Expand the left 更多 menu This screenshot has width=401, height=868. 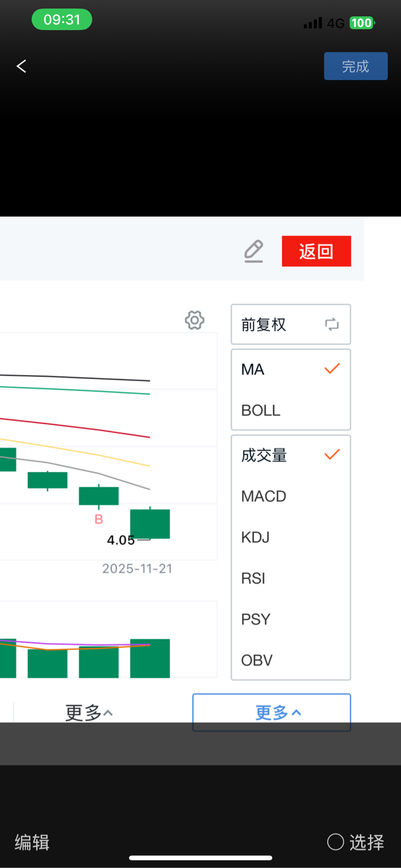tap(89, 712)
